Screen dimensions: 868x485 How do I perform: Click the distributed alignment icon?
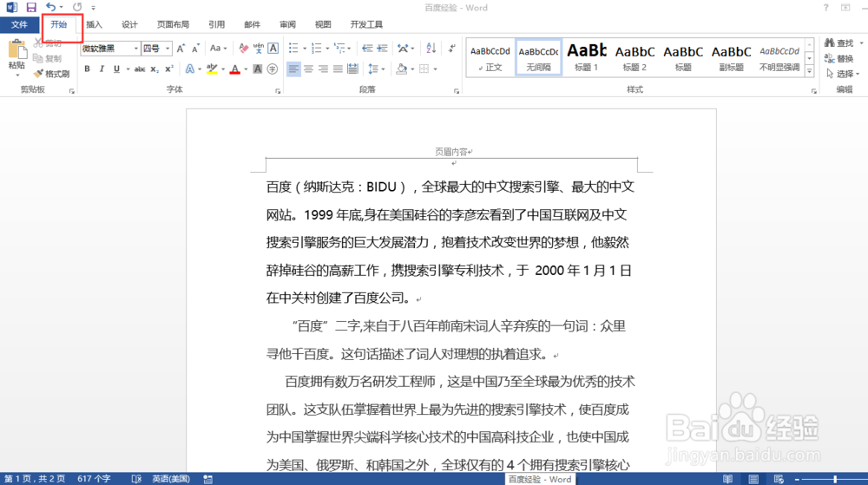[x=352, y=69]
